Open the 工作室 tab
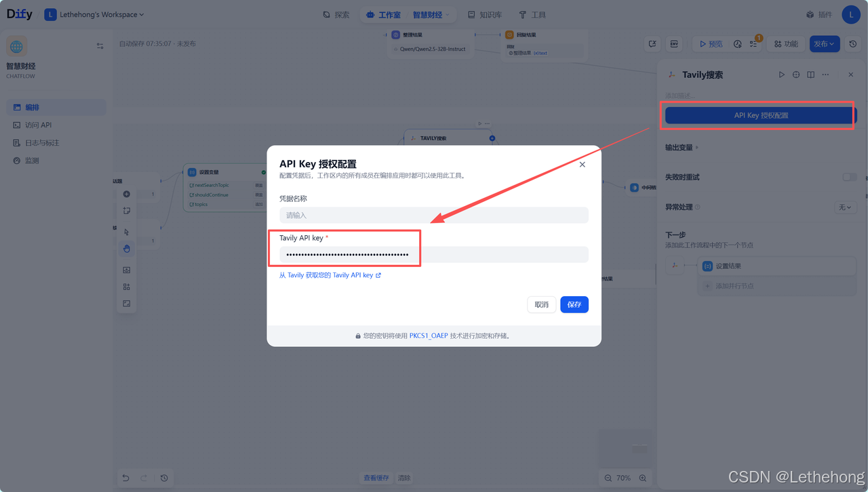Viewport: 868px width, 492px height. (383, 15)
